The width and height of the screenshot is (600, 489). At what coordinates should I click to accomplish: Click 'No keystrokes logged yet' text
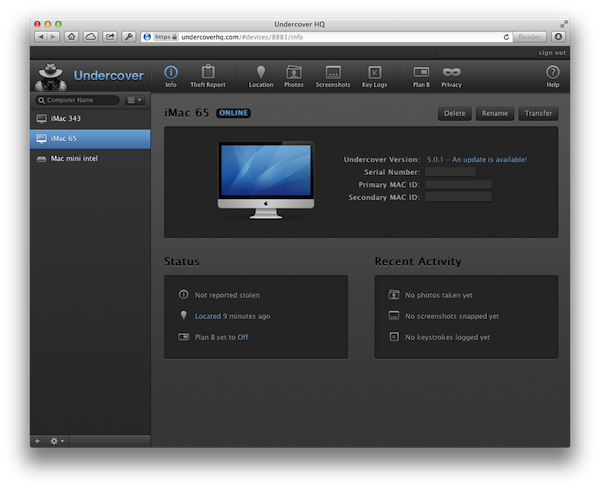(447, 337)
